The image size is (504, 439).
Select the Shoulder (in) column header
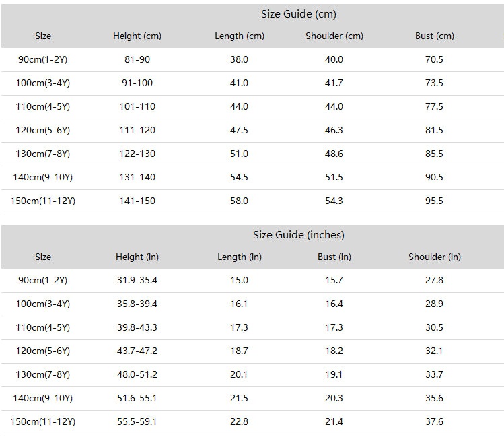[x=435, y=257]
